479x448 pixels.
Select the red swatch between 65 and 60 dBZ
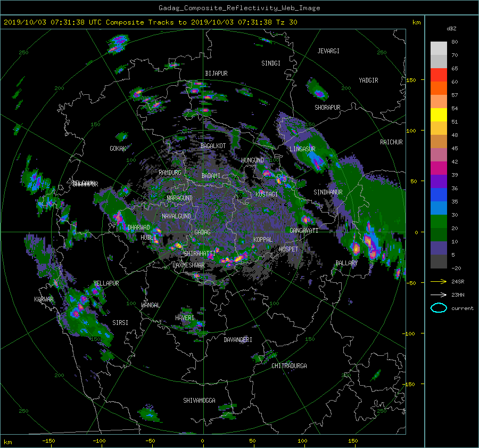pyautogui.click(x=439, y=75)
